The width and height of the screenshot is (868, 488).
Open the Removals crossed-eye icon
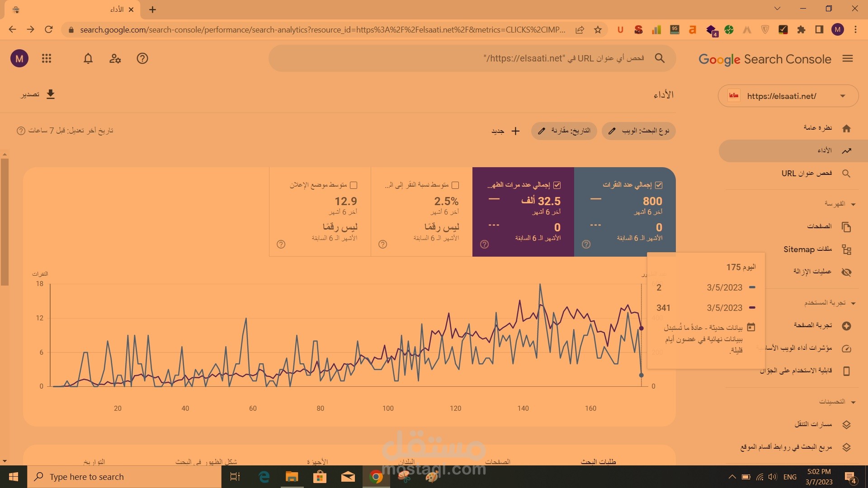point(846,272)
